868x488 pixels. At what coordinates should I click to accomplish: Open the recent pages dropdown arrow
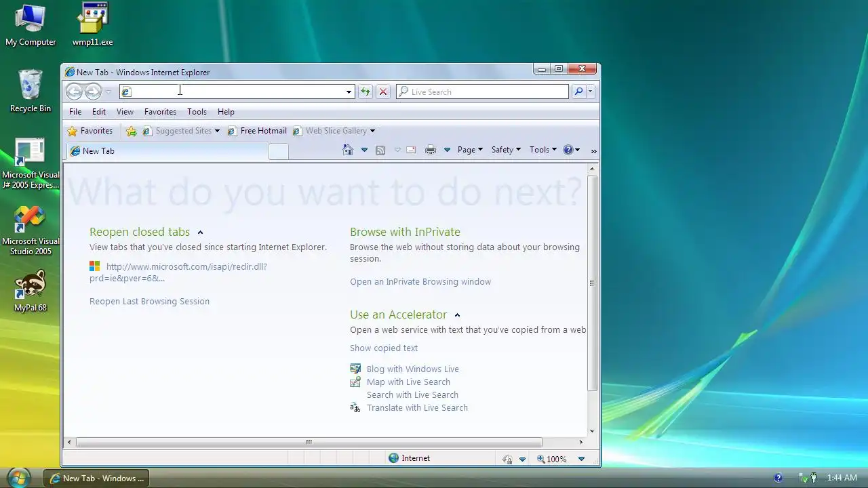click(108, 91)
